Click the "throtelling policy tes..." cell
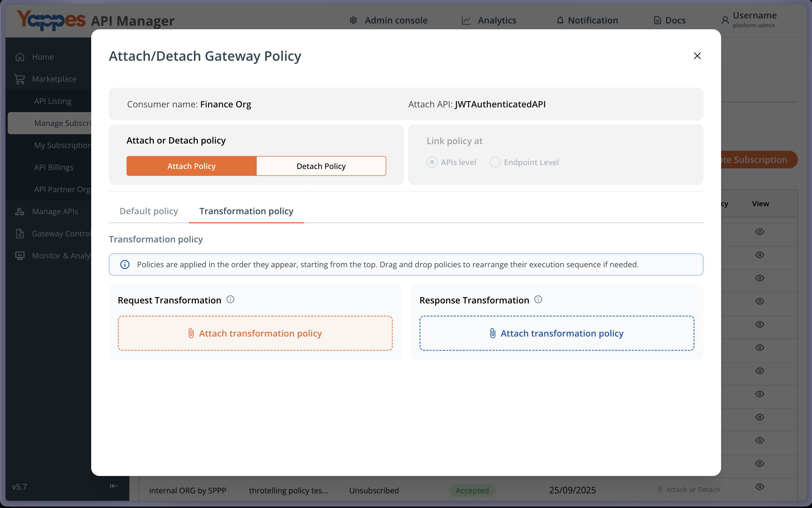The height and width of the screenshot is (508, 812). coord(288,490)
